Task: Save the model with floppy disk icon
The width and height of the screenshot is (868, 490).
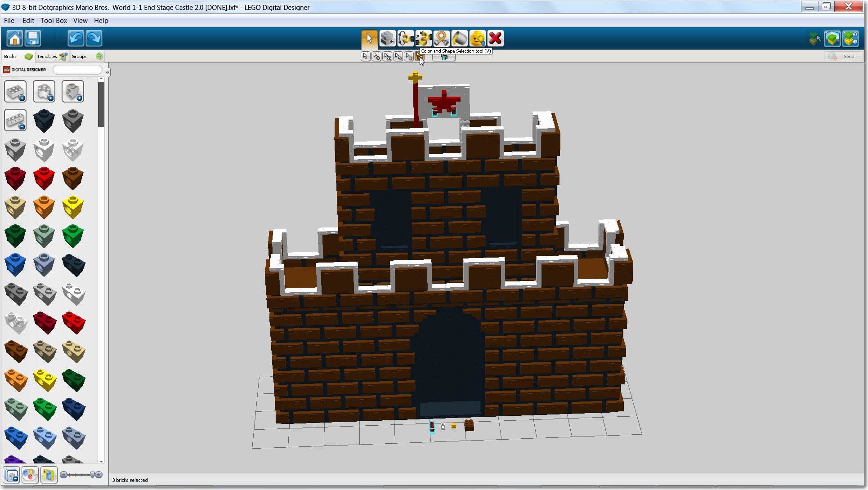Action: click(33, 38)
